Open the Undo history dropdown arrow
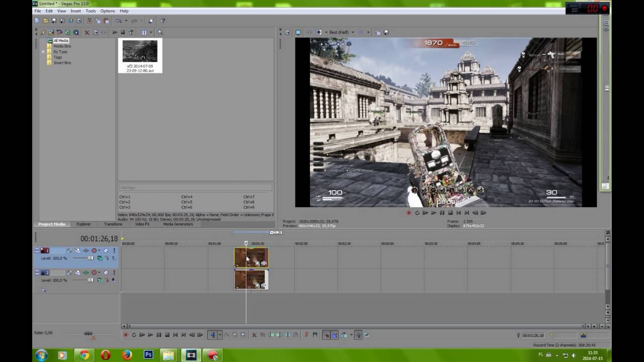 [126, 21]
